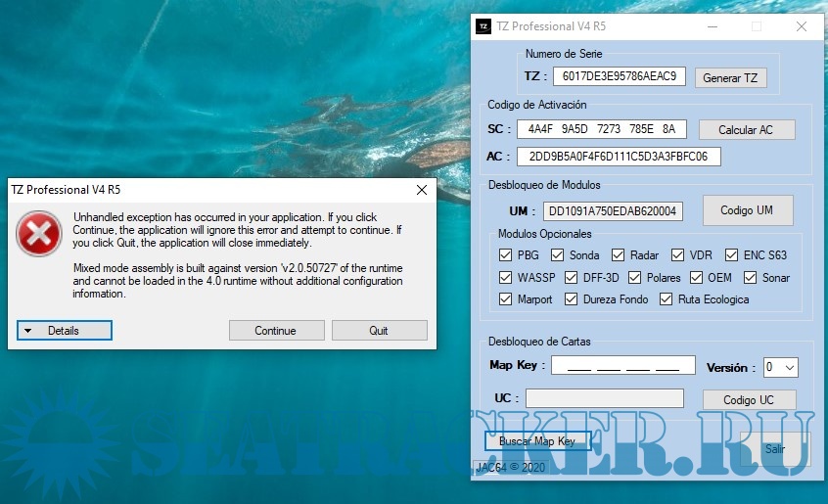Disable the ENC S63 module
This screenshot has width=828, height=504.
[731, 255]
